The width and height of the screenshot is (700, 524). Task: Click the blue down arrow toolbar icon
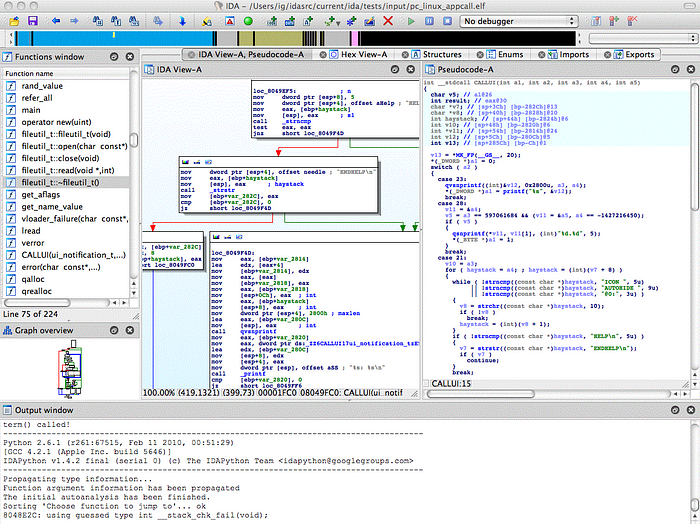182,21
